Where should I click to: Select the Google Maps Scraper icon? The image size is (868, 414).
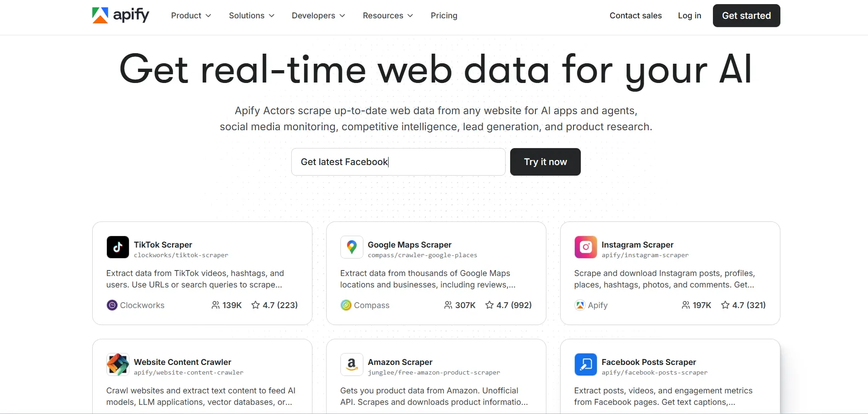click(351, 247)
